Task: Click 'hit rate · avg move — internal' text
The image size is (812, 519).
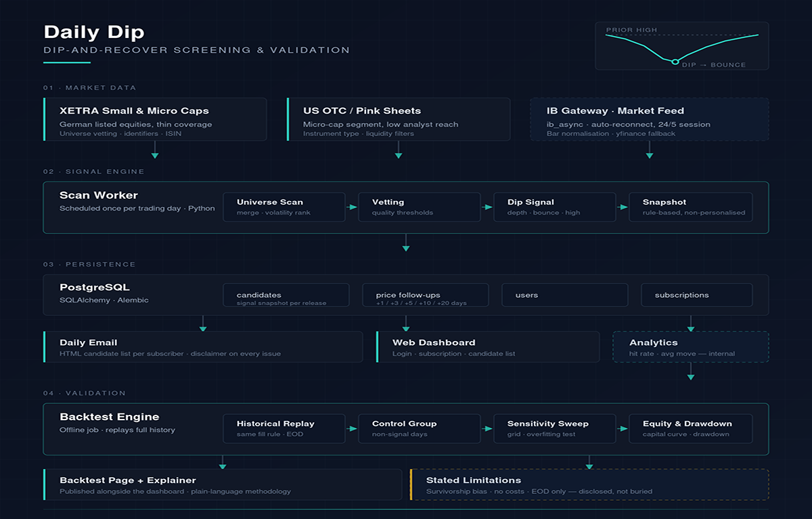Action: click(682, 353)
